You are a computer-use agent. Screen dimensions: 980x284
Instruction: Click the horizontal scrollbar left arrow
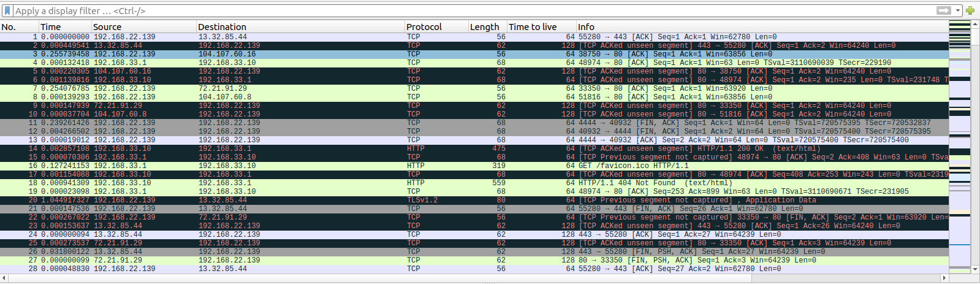click(x=4, y=278)
